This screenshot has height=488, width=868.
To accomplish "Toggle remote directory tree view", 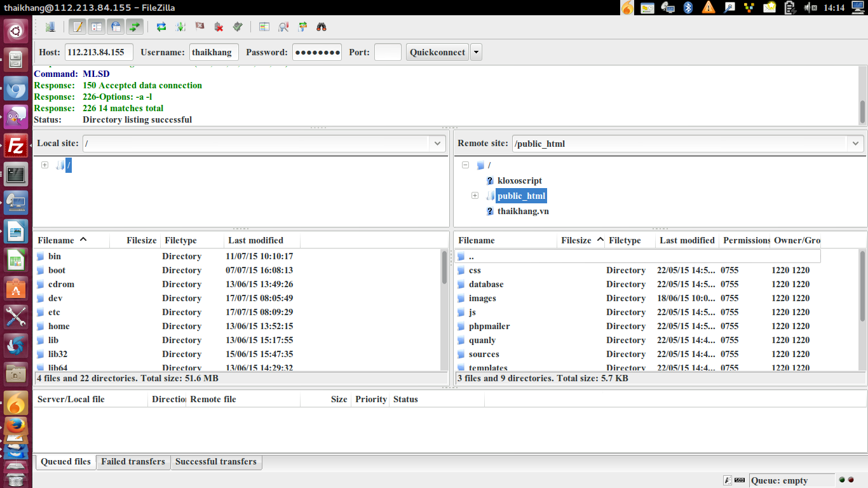I will point(116,27).
